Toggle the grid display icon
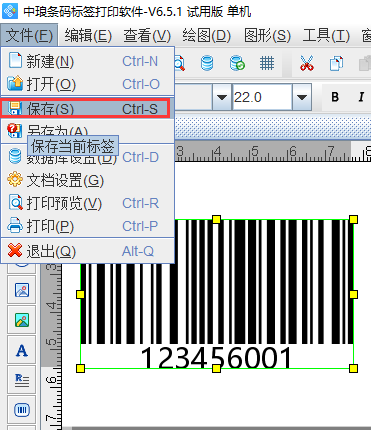The width and height of the screenshot is (371, 430). click(x=267, y=63)
